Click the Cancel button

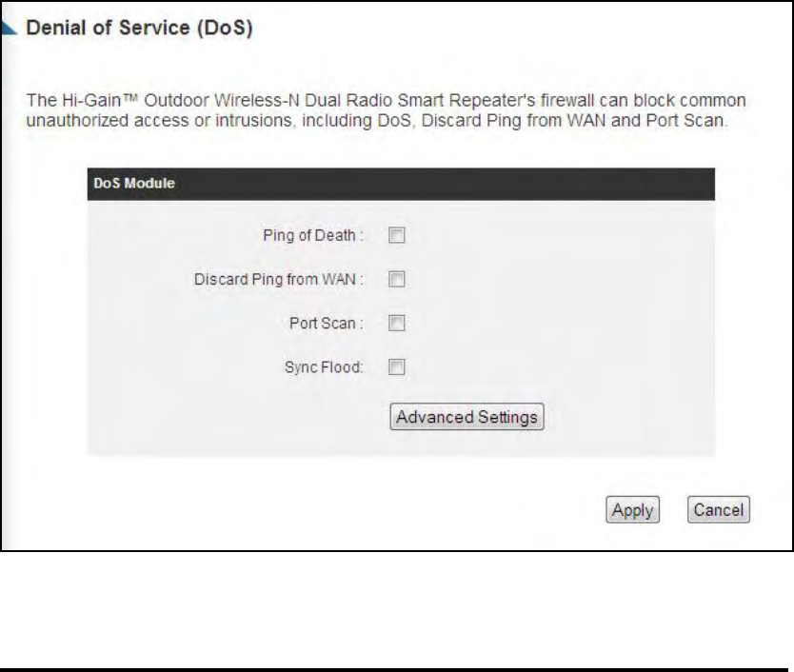(718, 509)
